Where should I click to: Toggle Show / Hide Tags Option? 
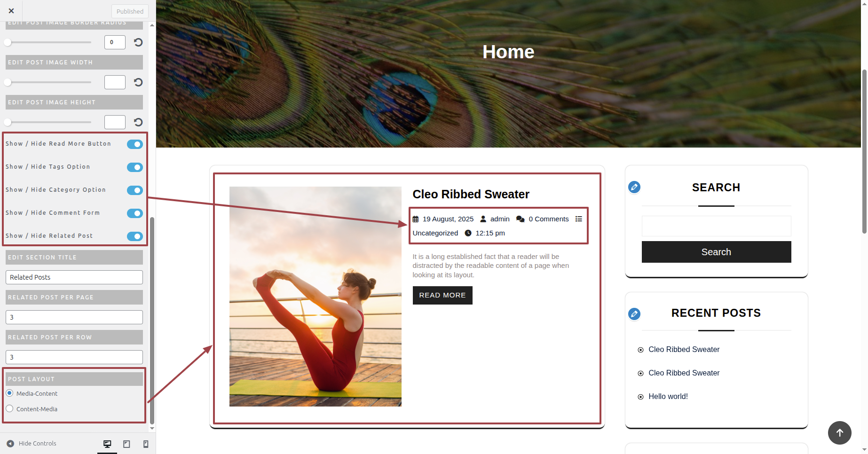tap(135, 167)
